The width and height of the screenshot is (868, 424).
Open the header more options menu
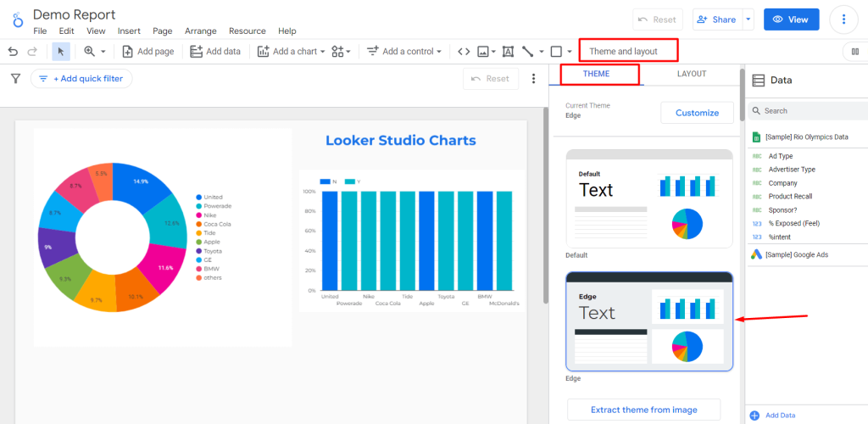[843, 20]
